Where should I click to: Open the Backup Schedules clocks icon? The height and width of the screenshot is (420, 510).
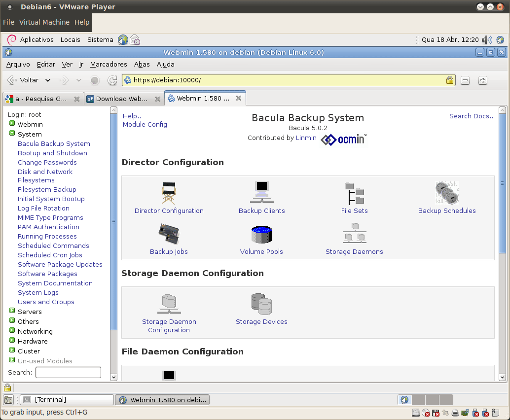[447, 193]
